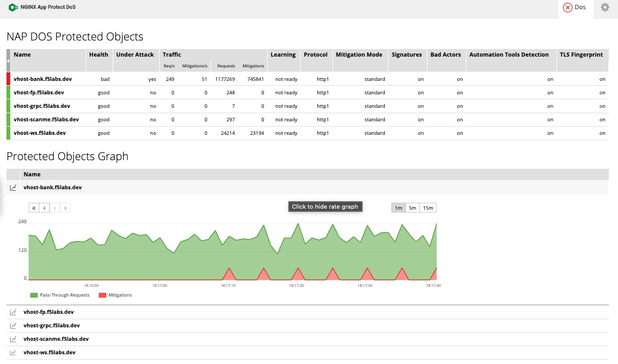618x364 pixels.
Task: Show graph icon for vhost-ws.f5labs.dev
Action: [13, 353]
